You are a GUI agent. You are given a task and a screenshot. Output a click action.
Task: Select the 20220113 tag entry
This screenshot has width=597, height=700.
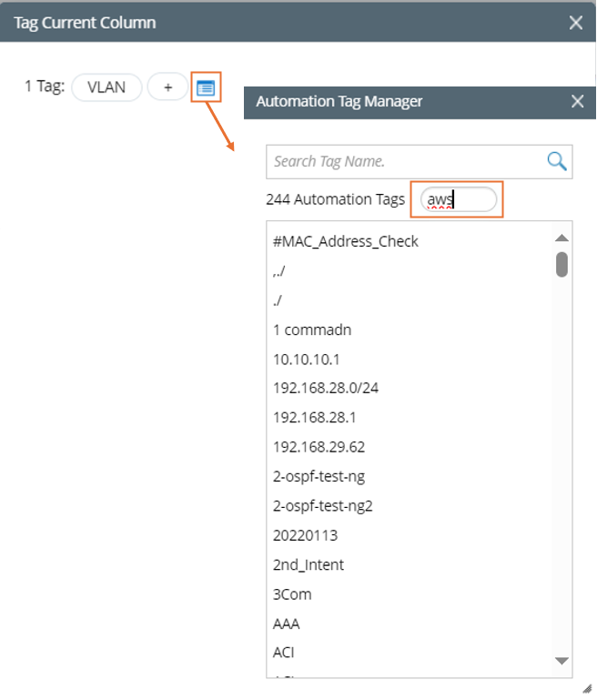pos(305,535)
